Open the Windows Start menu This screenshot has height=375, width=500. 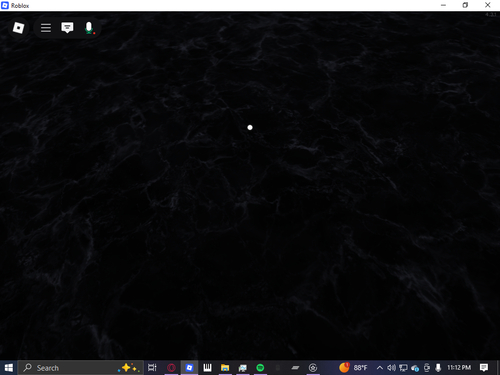click(8, 368)
